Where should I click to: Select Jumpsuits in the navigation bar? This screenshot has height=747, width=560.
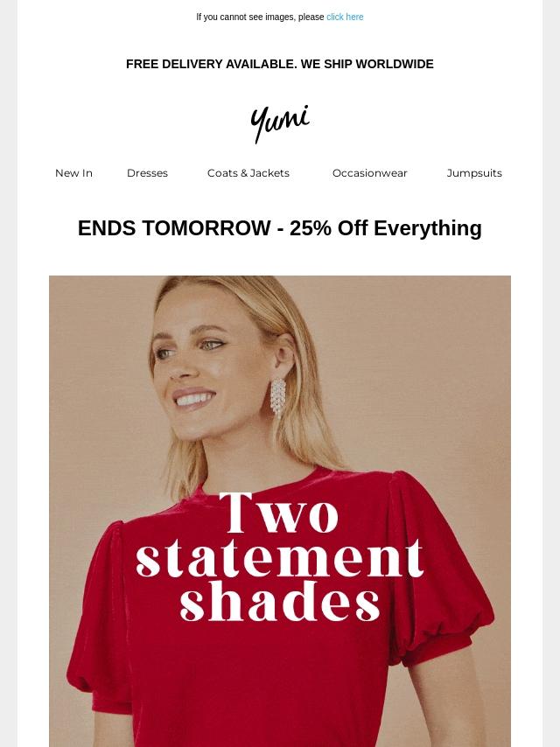tap(474, 173)
